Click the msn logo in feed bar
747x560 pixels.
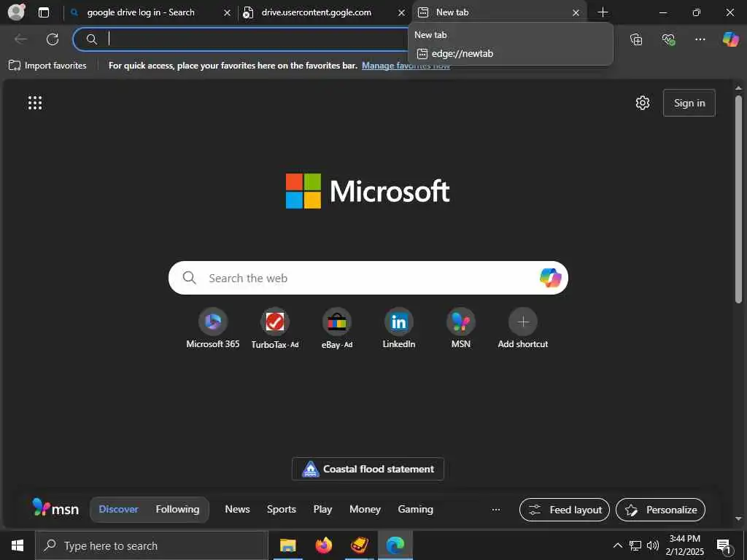(55, 508)
